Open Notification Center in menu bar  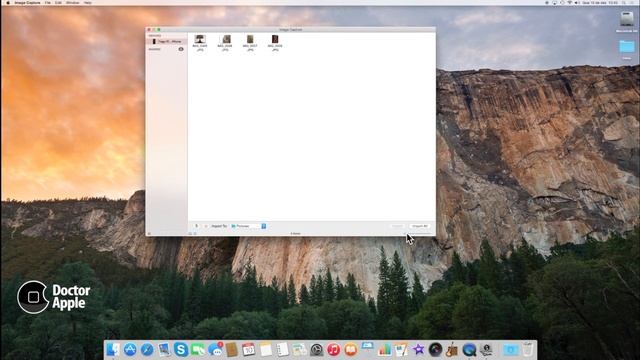[x=633, y=2]
